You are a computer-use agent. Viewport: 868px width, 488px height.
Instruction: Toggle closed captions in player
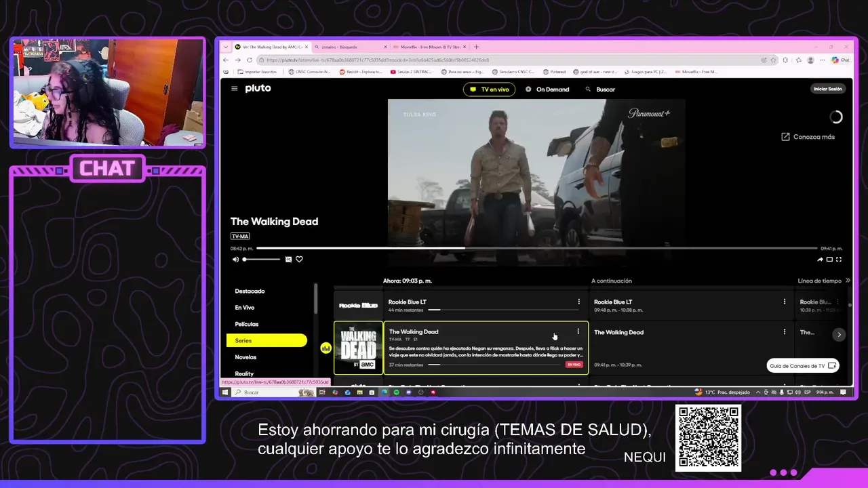click(x=288, y=260)
